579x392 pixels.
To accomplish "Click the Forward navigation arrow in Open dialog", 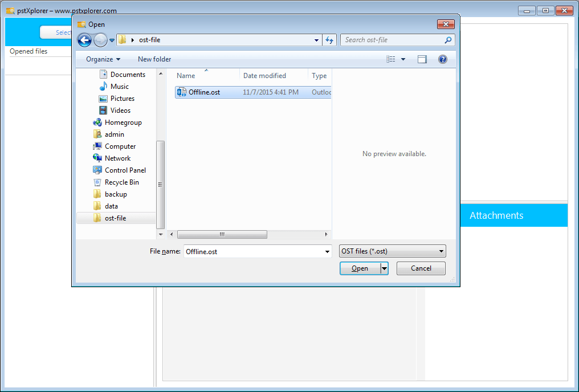I will tap(100, 40).
